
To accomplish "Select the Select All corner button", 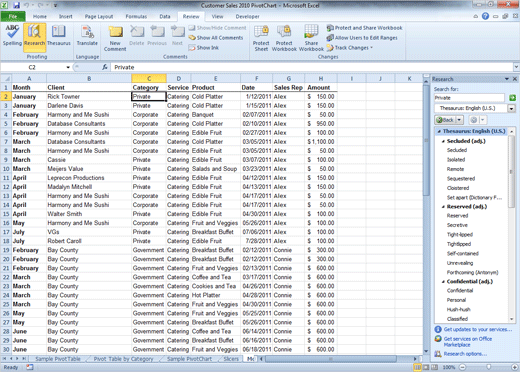I will point(6,79).
